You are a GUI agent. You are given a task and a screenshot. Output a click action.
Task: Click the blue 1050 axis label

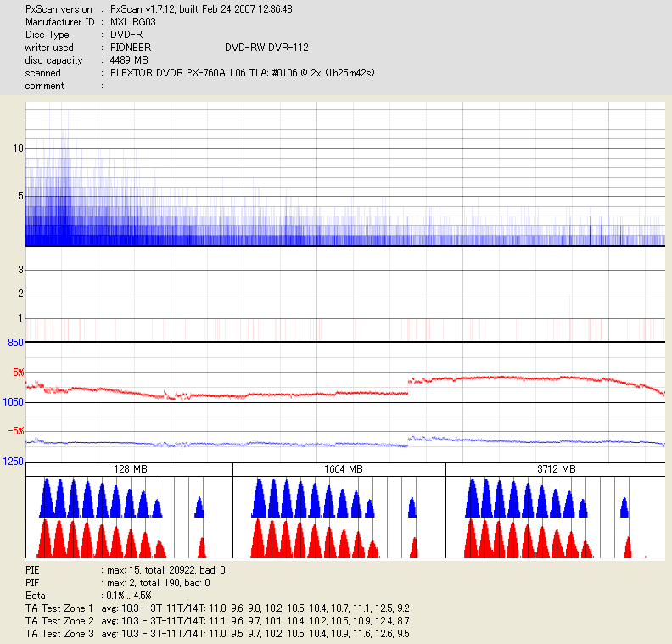pyautogui.click(x=13, y=402)
